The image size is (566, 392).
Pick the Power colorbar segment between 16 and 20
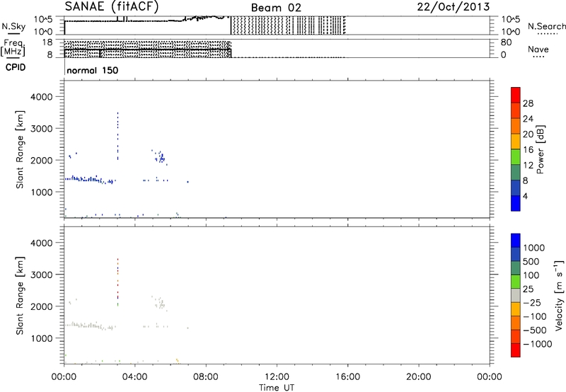click(516, 142)
